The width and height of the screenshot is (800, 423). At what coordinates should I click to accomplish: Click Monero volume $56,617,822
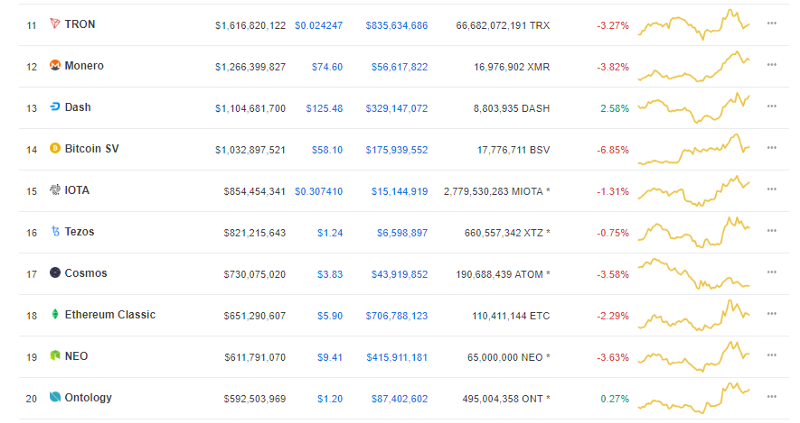(x=399, y=67)
